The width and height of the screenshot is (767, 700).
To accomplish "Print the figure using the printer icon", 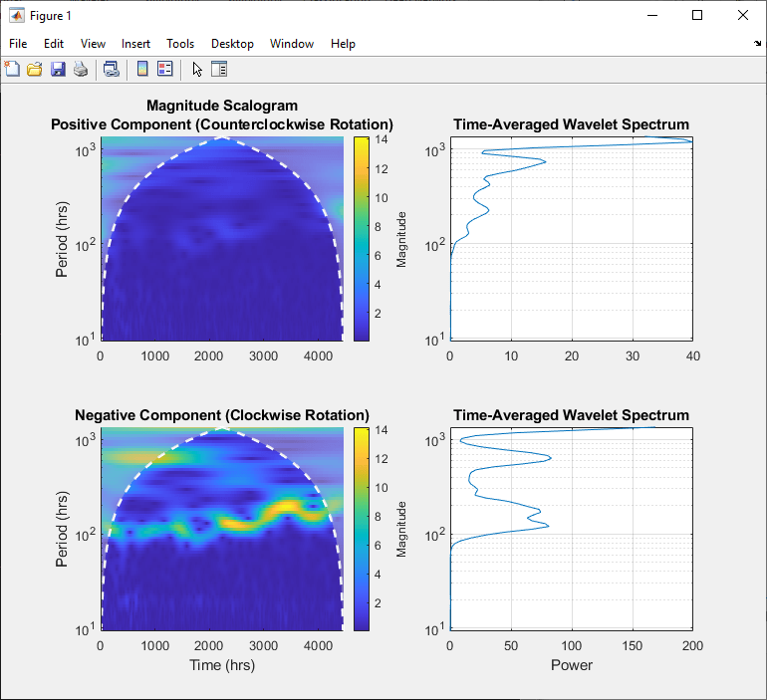I will (81, 69).
